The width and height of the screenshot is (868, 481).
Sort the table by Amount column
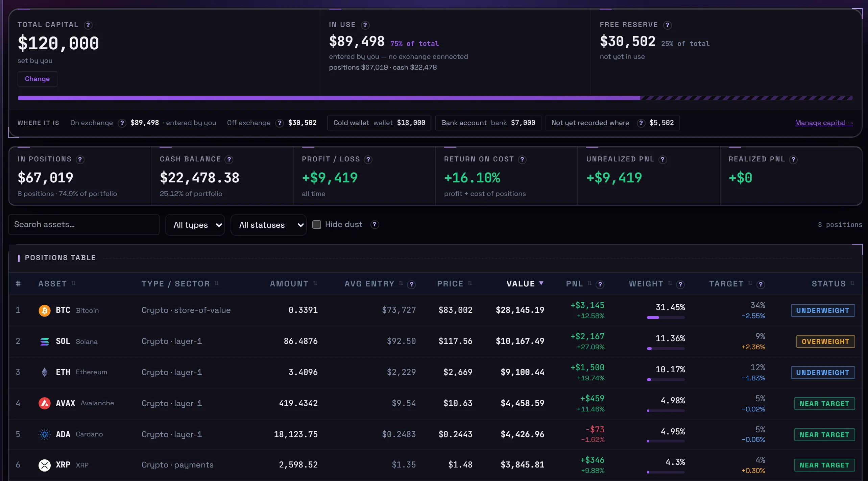click(x=293, y=284)
